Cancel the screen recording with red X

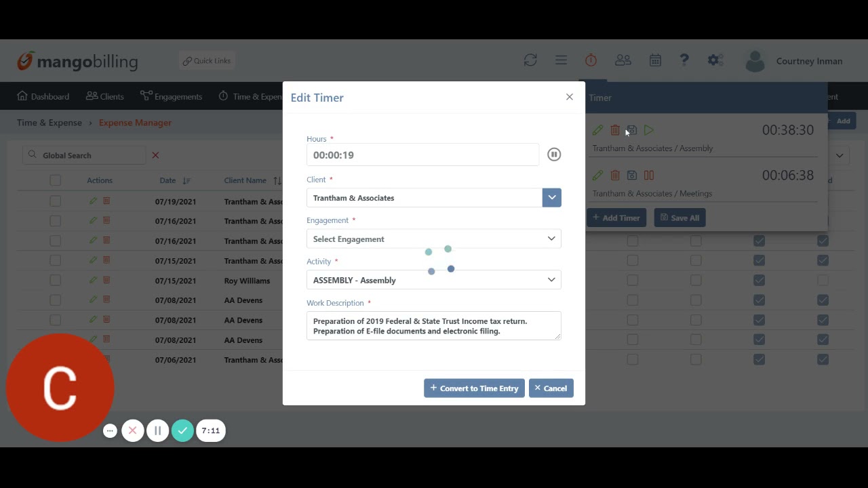tap(133, 430)
